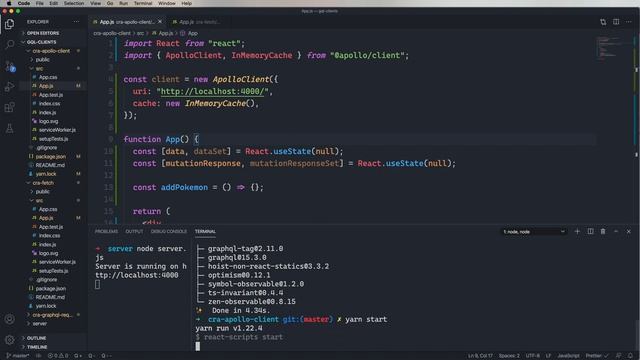The width and height of the screenshot is (640, 360).
Task: Select the terminal process dropdown
Action: [x=534, y=231]
